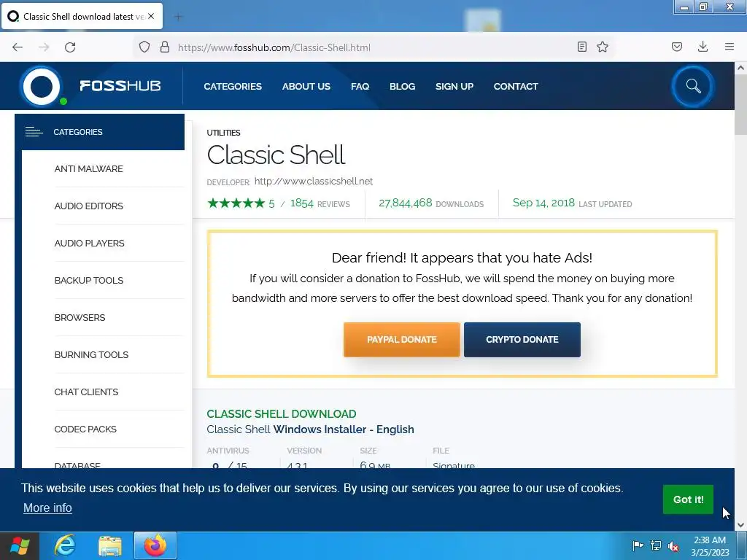Click the 1854 REVIEWS count
Image resolution: width=747 pixels, height=560 pixels.
pyautogui.click(x=320, y=204)
